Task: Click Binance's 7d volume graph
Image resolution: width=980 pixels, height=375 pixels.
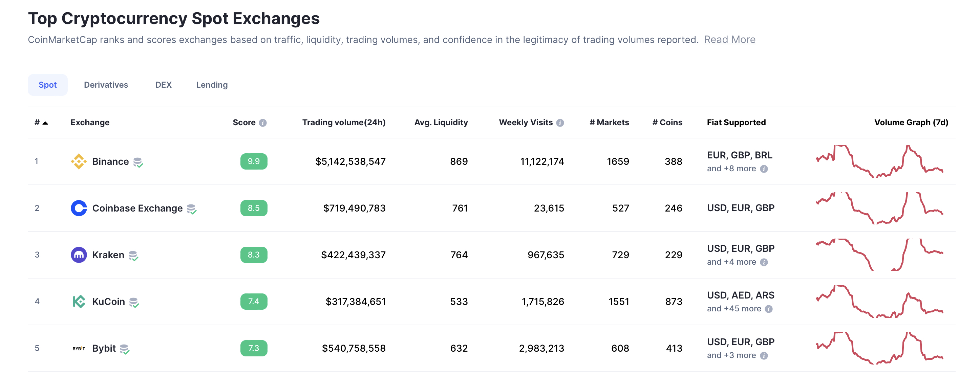Action: 879,161
